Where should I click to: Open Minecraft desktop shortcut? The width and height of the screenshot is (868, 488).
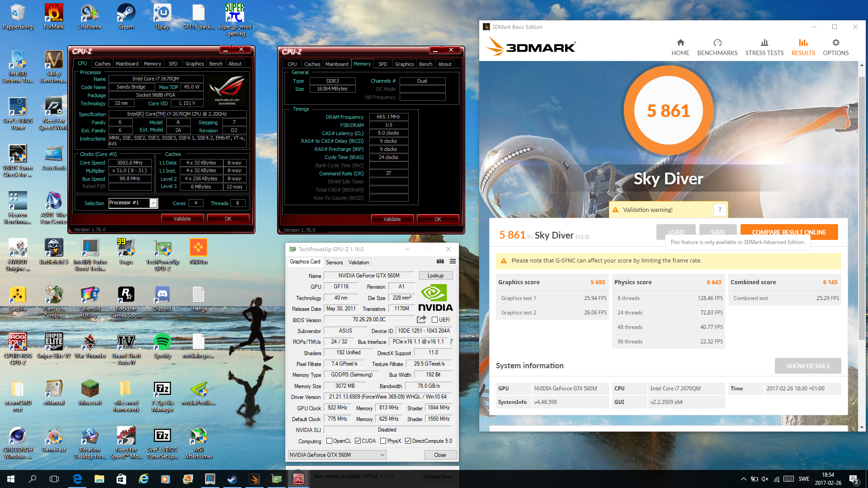pos(90,392)
